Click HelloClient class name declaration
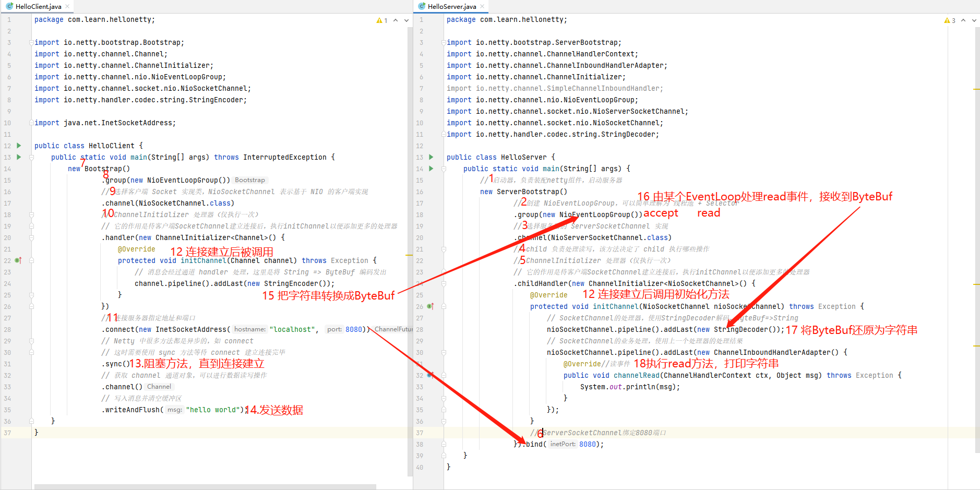 coord(112,146)
